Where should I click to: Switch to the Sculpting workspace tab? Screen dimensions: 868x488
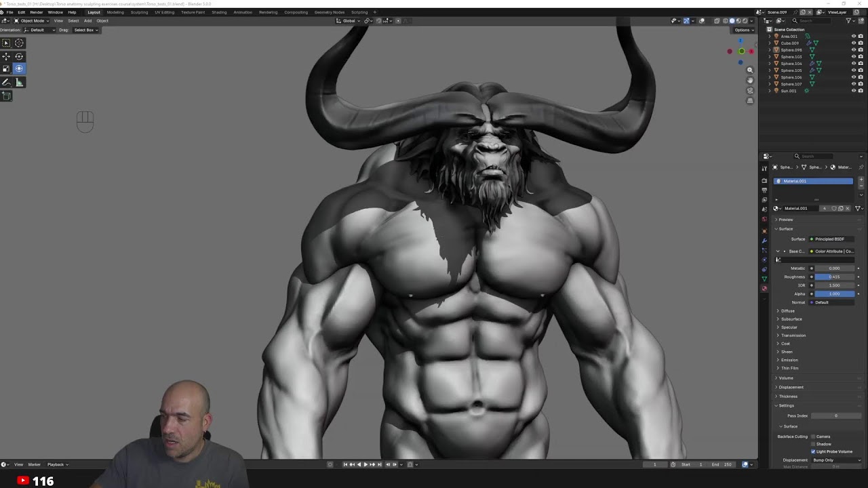139,12
